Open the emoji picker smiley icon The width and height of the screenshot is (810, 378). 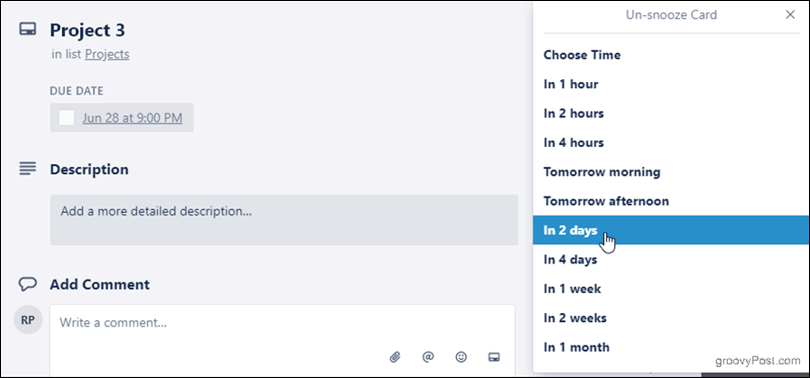point(461,357)
